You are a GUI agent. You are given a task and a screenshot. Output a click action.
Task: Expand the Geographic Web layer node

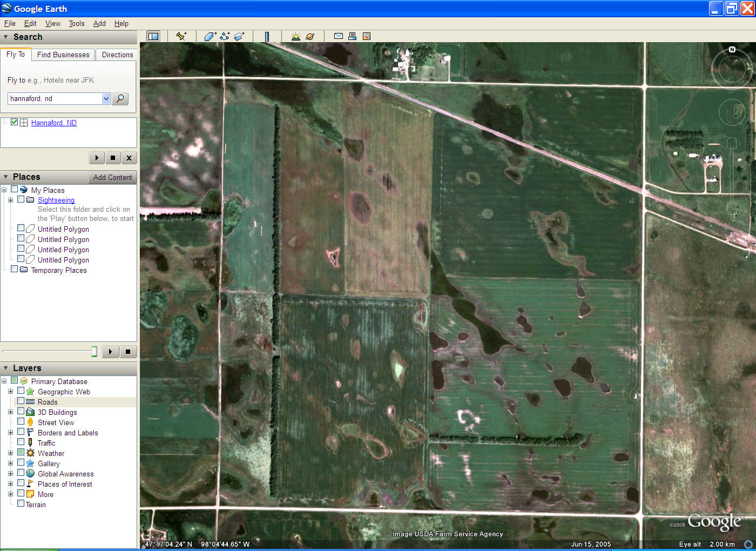(10, 392)
